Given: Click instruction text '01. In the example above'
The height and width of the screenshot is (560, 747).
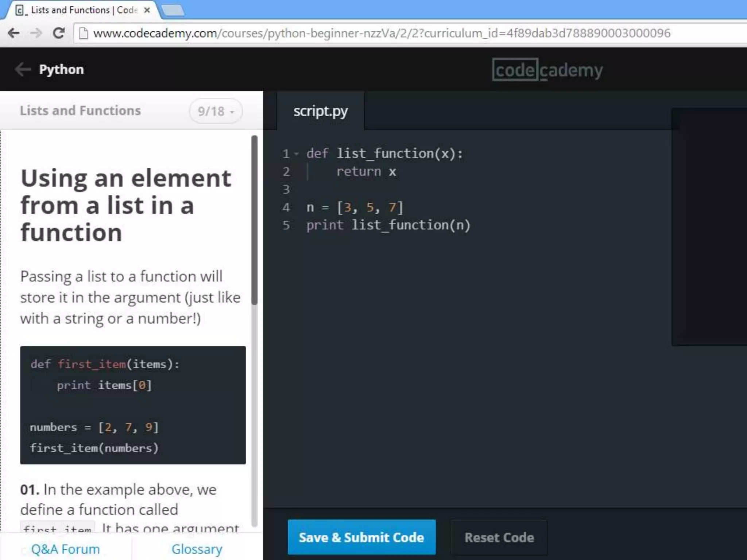Looking at the screenshot, I should 118,489.
